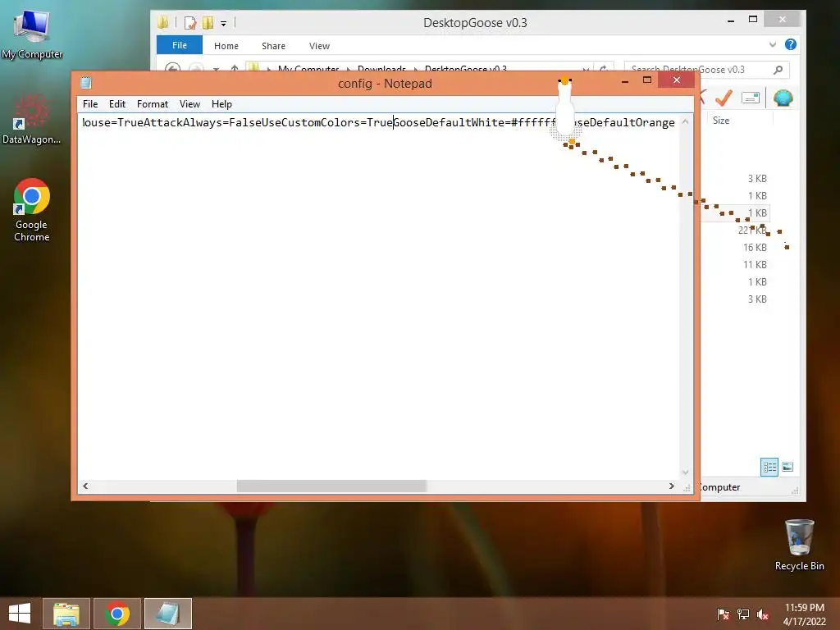
Task: Open the Action Center flag tray icon
Action: coord(723,614)
